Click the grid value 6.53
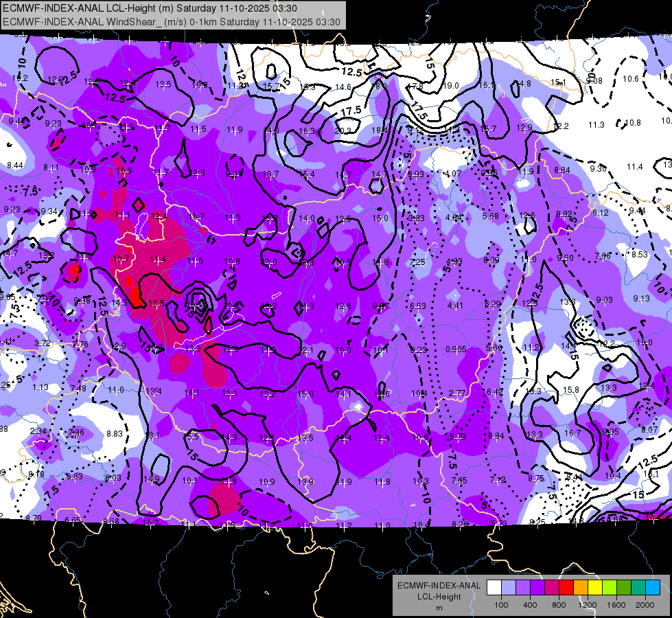 click(x=418, y=306)
